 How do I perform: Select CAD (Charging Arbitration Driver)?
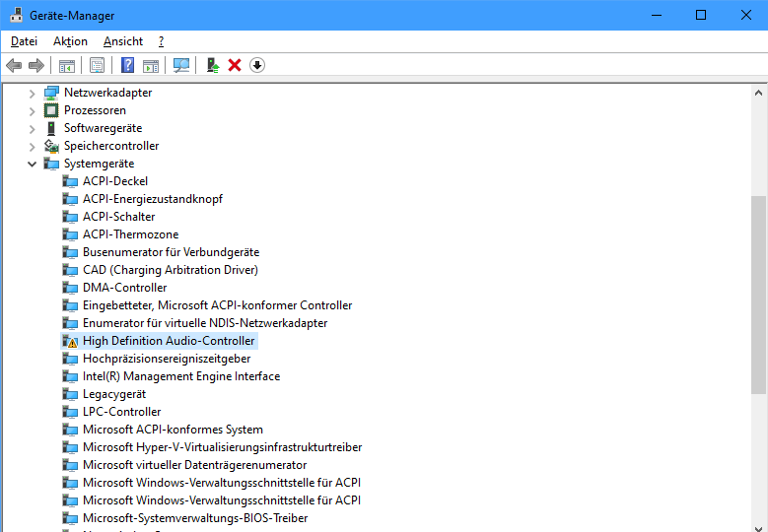click(x=170, y=270)
